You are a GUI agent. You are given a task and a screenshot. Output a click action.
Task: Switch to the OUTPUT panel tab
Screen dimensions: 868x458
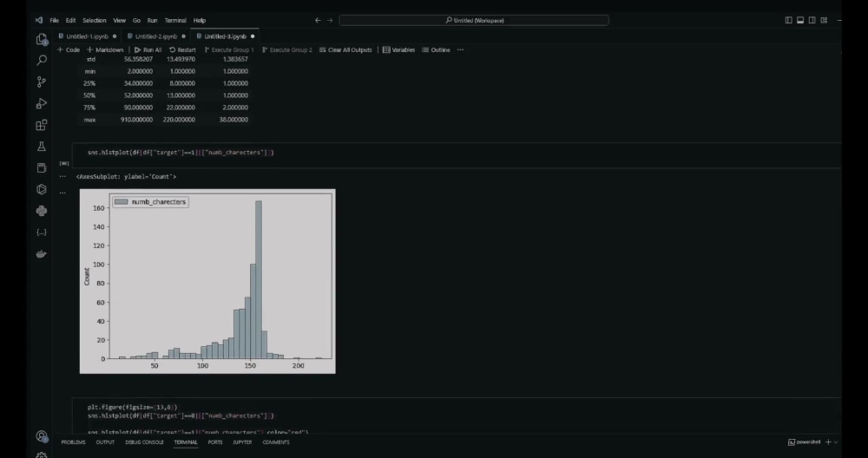coord(105,442)
